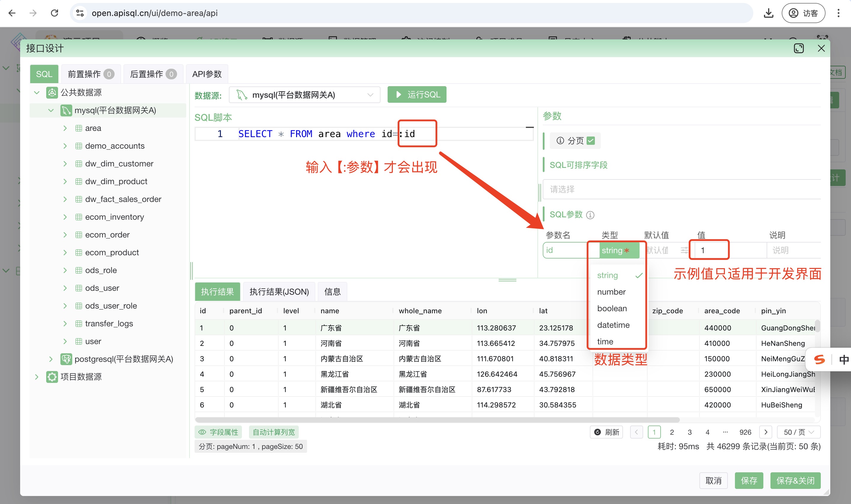851x504 pixels.
Task: Uncheck the 分页 pagination checkbox
Action: (591, 140)
